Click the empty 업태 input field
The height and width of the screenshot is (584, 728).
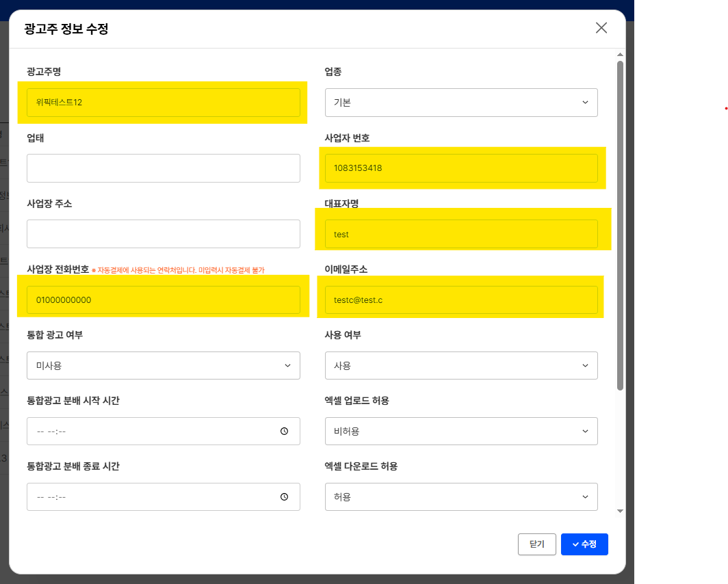(x=163, y=168)
